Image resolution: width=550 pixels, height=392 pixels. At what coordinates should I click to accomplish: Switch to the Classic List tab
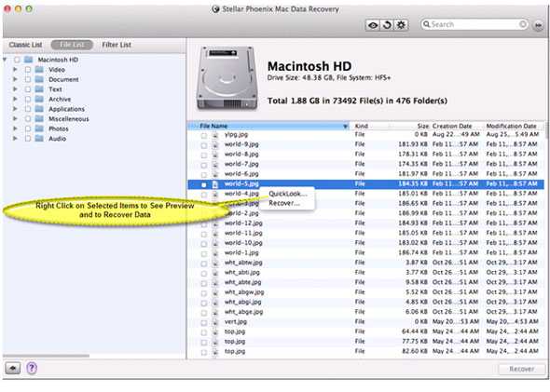tap(25, 45)
